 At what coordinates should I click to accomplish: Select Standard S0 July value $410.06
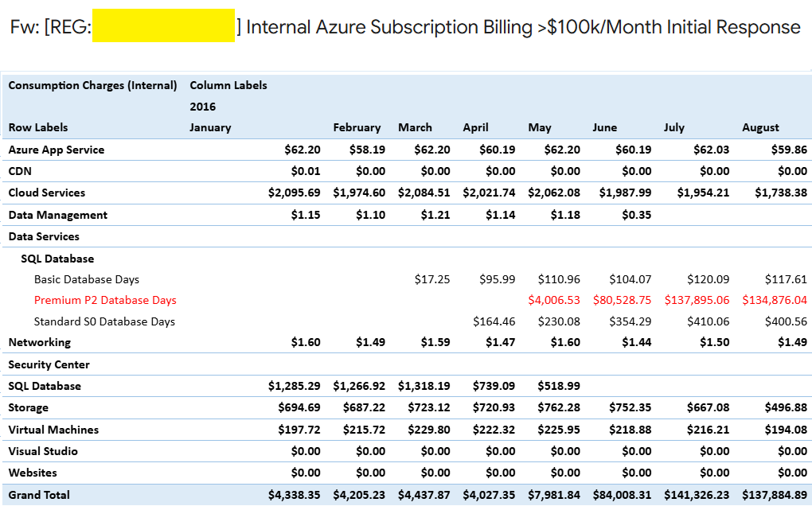coord(708,321)
